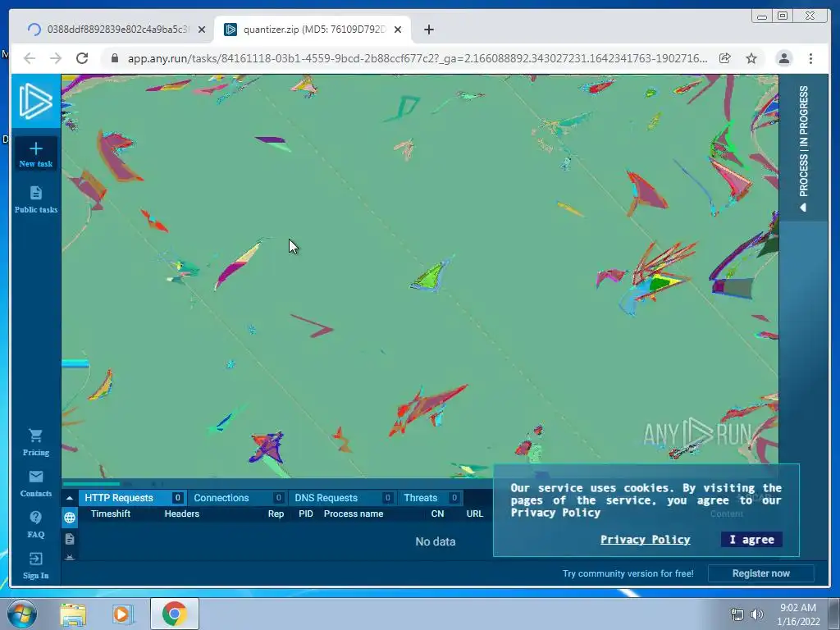Select the 0388ddf8892839e browser tab
The width and height of the screenshot is (840, 630).
(115, 30)
